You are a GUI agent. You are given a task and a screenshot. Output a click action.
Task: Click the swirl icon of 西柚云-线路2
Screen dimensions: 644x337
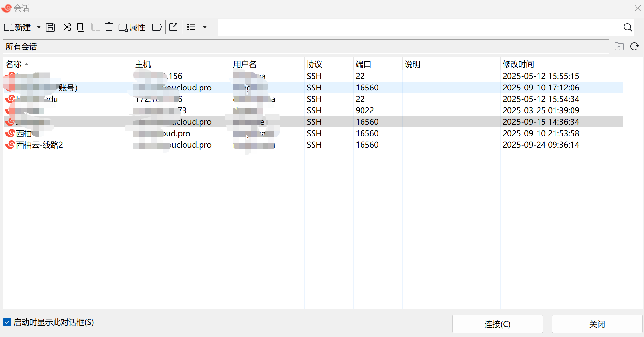pos(10,144)
